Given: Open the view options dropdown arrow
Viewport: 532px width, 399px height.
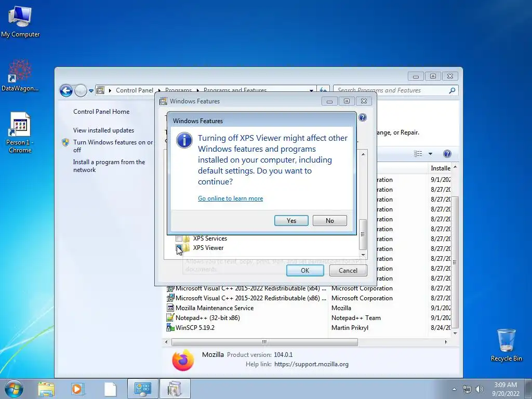Looking at the screenshot, I should coord(430,154).
